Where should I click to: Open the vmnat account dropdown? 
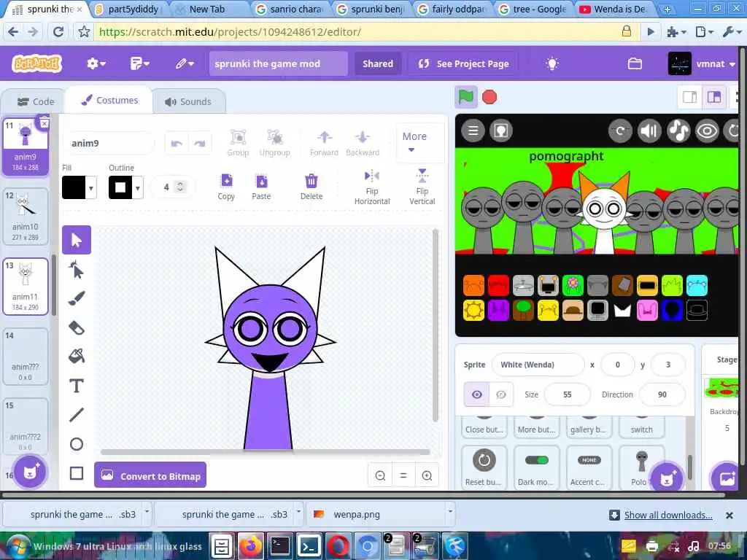tap(703, 64)
